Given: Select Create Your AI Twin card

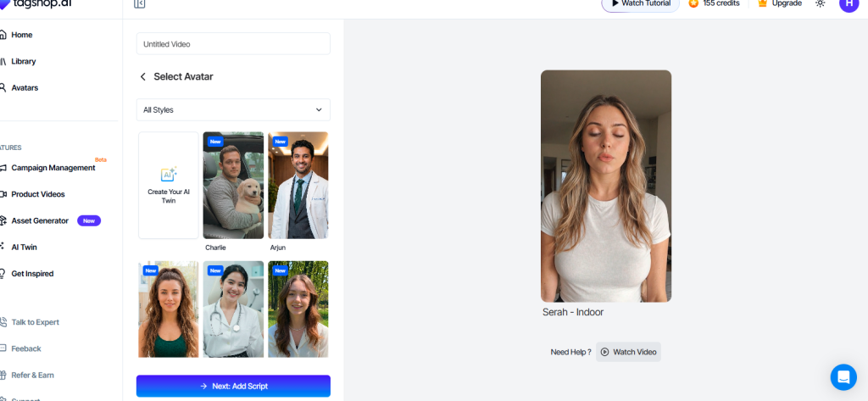Looking at the screenshot, I should point(169,185).
